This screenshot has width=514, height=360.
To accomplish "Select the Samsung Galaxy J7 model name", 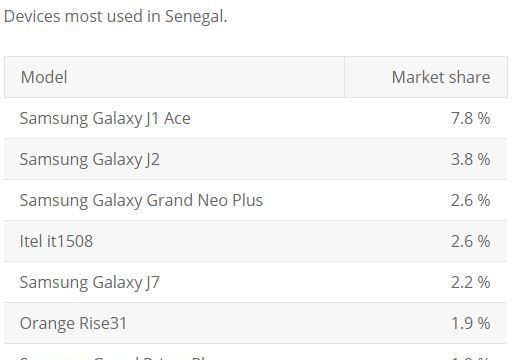I will click(x=90, y=282).
